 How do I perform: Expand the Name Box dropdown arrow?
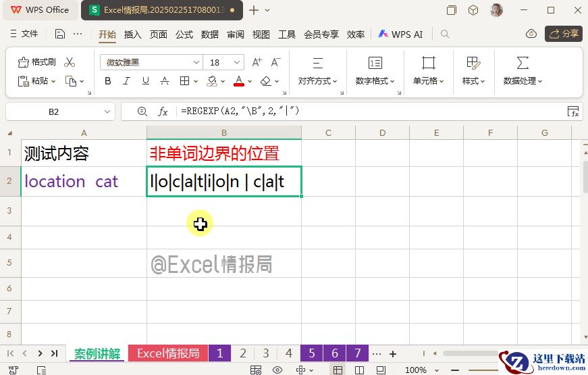pos(107,111)
